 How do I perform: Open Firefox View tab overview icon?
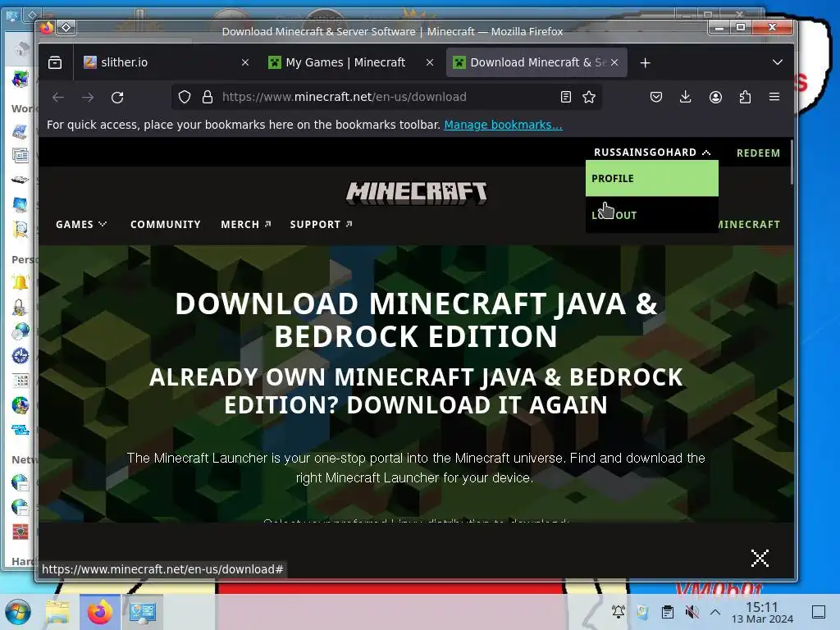click(x=55, y=62)
